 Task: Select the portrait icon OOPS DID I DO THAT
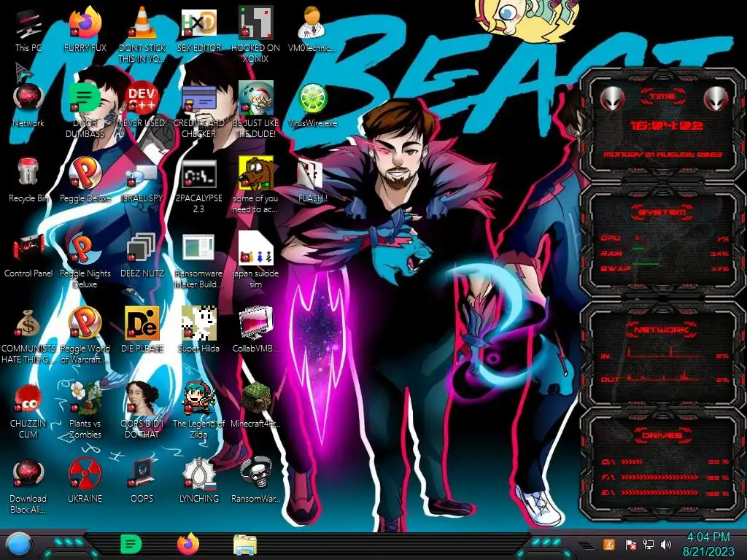click(x=142, y=398)
